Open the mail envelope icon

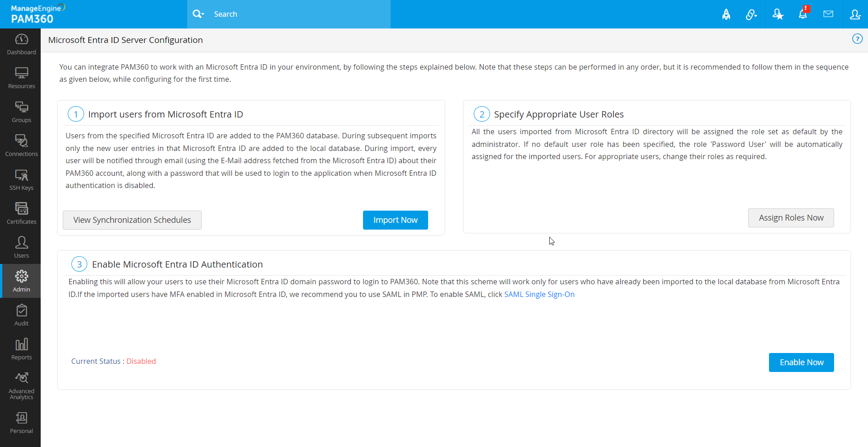[828, 14]
